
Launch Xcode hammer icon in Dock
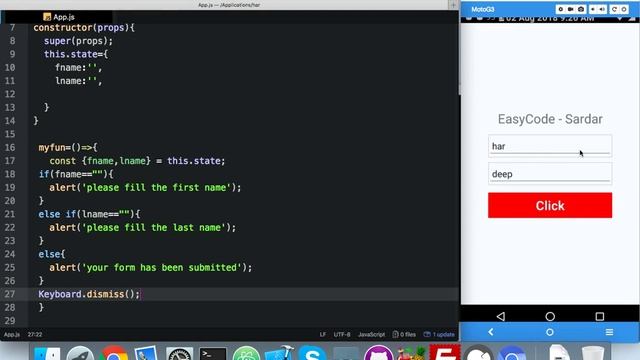pyautogui.click(x=280, y=353)
